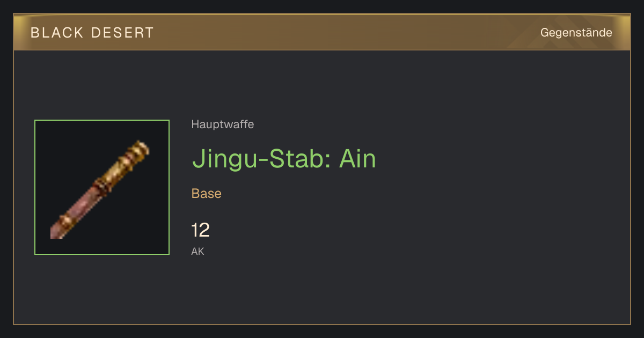Click the golden tip of the staff
The height and width of the screenshot is (338, 644).
(140, 149)
